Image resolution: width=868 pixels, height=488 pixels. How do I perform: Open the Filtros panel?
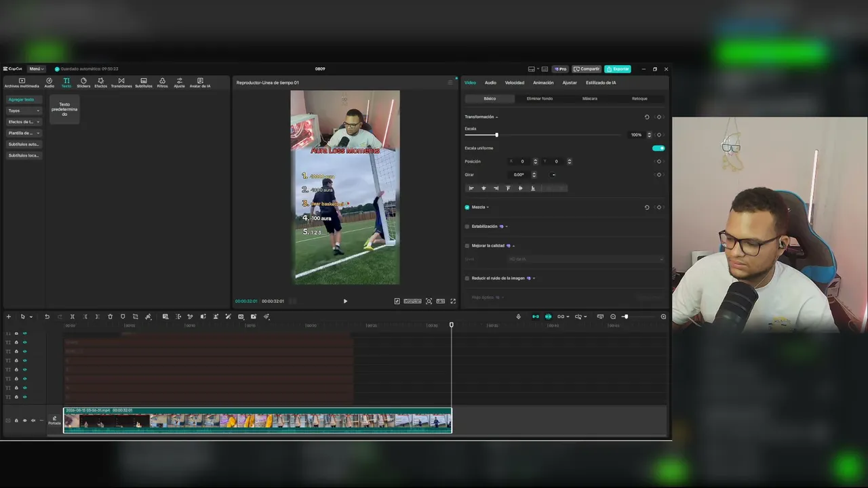(163, 83)
